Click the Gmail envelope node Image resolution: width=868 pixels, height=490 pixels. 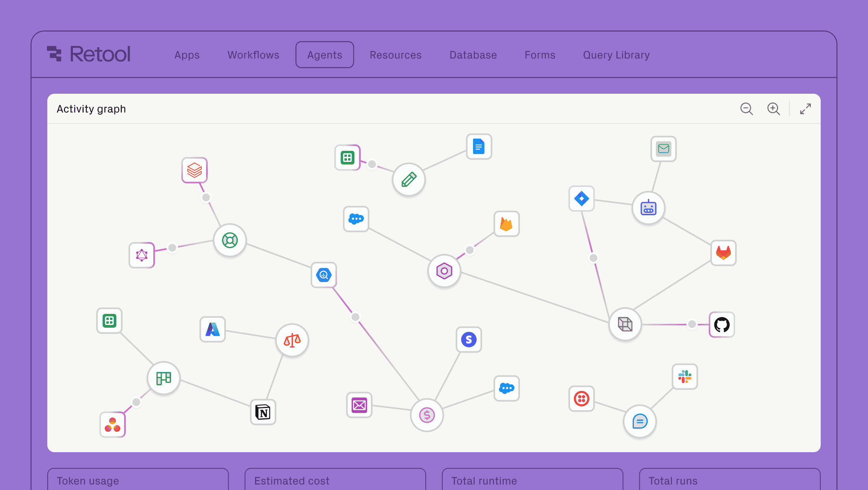coord(663,149)
